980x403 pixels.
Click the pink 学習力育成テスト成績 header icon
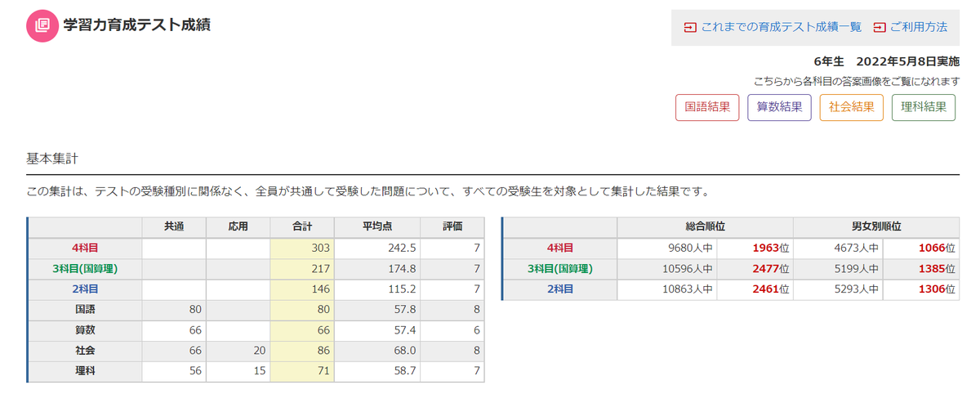(x=42, y=25)
